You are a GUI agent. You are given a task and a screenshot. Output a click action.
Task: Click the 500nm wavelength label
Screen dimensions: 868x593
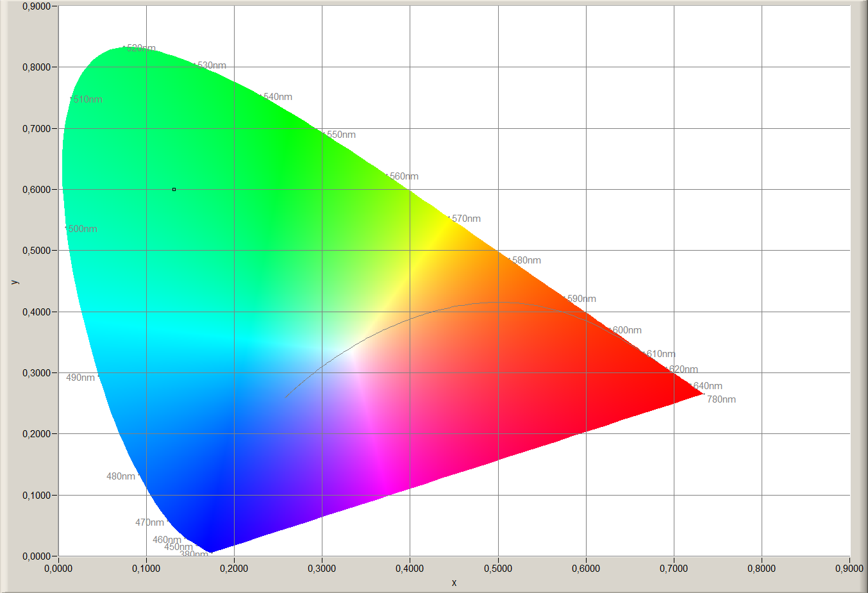[x=83, y=229]
